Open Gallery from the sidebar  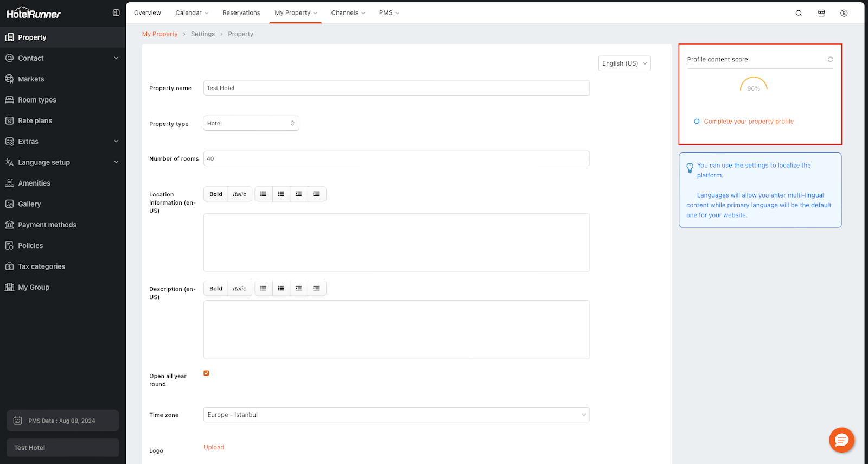(29, 204)
